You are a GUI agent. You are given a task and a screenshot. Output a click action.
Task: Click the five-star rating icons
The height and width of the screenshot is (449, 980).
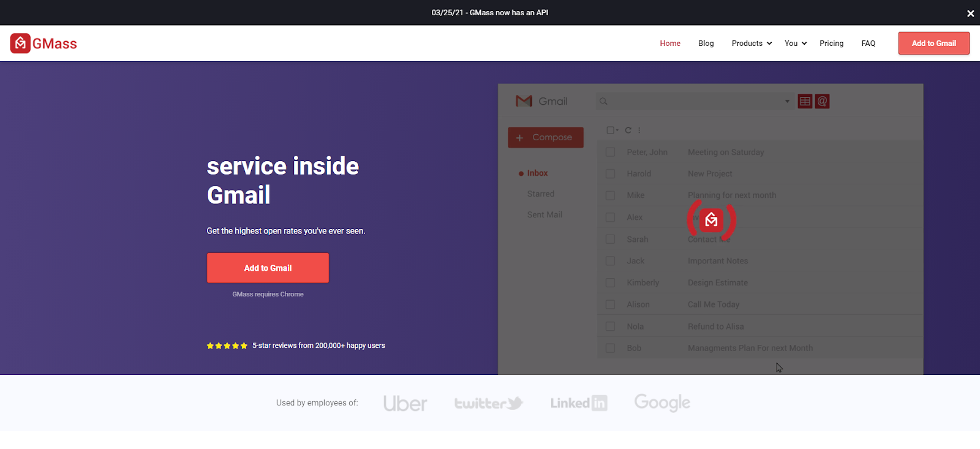227,345
